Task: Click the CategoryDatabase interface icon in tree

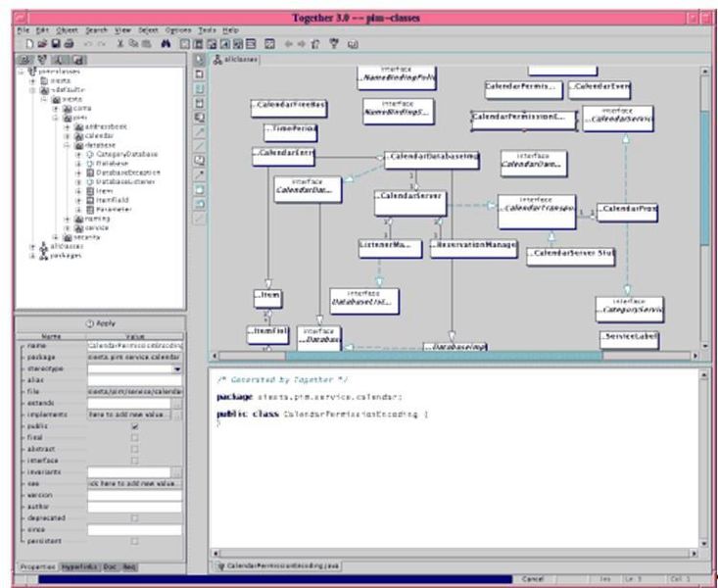Action: [90, 155]
